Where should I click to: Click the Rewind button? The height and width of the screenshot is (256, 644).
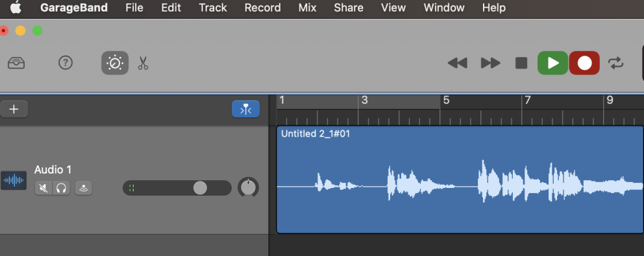coord(457,63)
